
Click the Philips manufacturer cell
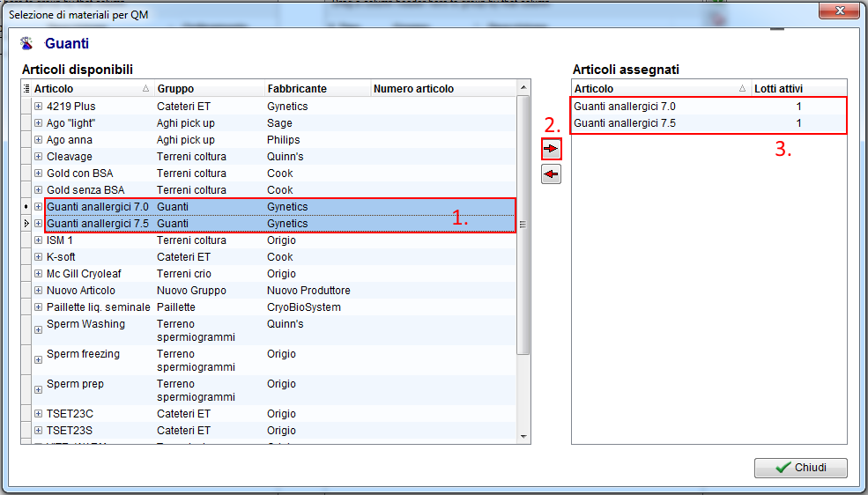coord(284,140)
